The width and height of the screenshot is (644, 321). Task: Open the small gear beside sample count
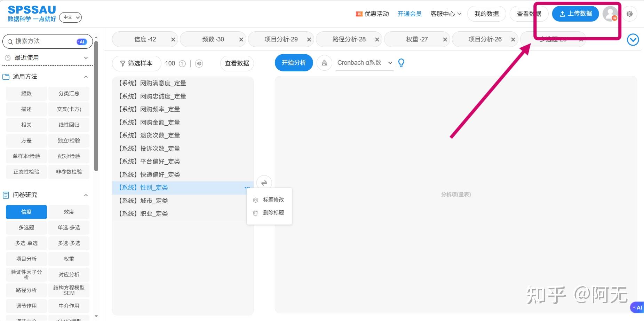pyautogui.click(x=199, y=63)
